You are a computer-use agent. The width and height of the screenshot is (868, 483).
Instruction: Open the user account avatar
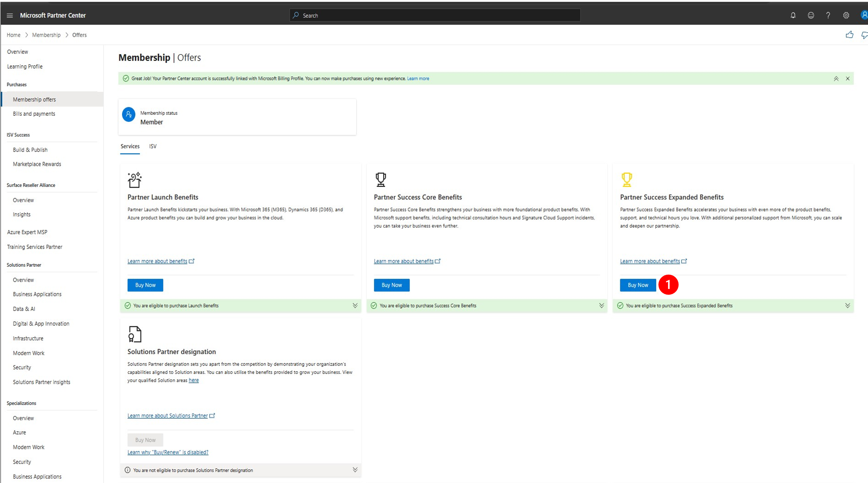[x=864, y=16]
